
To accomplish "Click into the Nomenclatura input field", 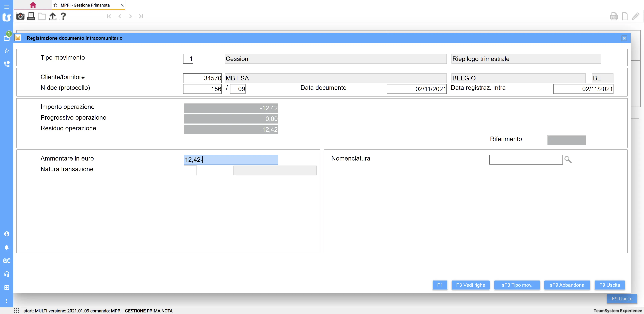I will point(525,160).
